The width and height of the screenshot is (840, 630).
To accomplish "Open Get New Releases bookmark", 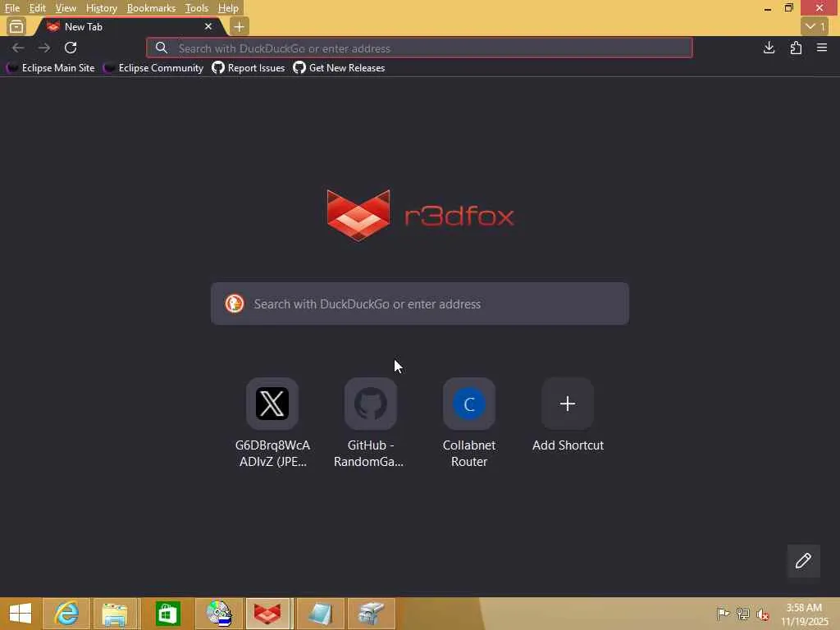I will click(x=339, y=68).
